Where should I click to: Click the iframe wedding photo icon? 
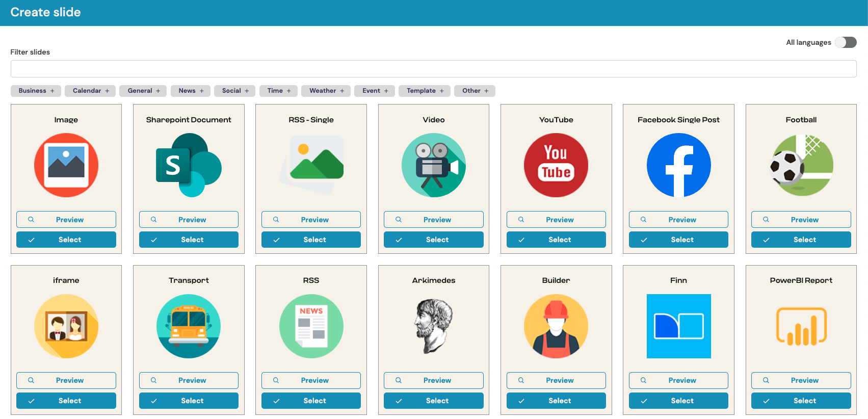click(66, 326)
